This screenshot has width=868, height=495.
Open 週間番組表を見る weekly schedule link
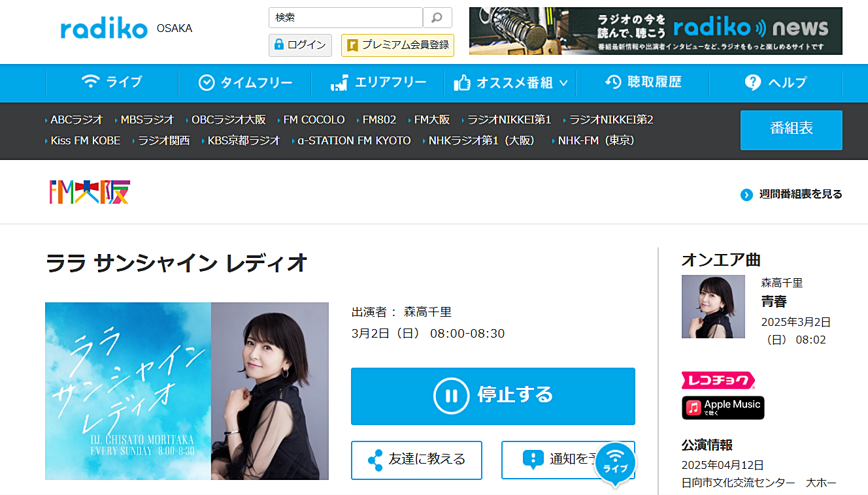(792, 195)
